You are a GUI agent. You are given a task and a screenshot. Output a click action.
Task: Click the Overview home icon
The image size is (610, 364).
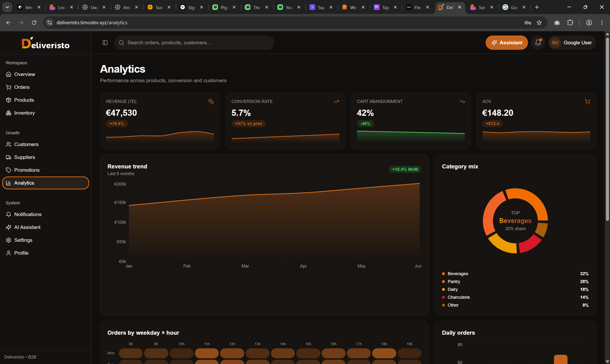[x=9, y=74]
